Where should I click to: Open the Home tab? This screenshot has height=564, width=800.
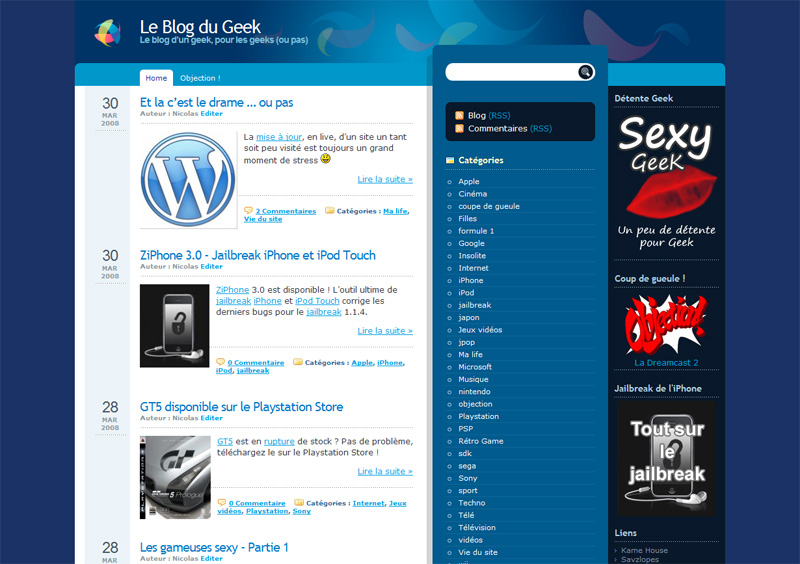click(156, 78)
